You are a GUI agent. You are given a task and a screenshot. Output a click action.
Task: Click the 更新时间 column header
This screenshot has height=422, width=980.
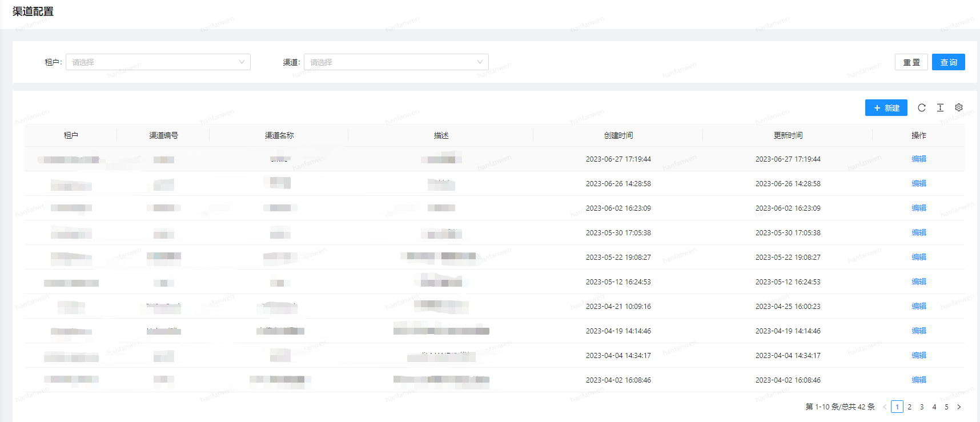pyautogui.click(x=788, y=135)
